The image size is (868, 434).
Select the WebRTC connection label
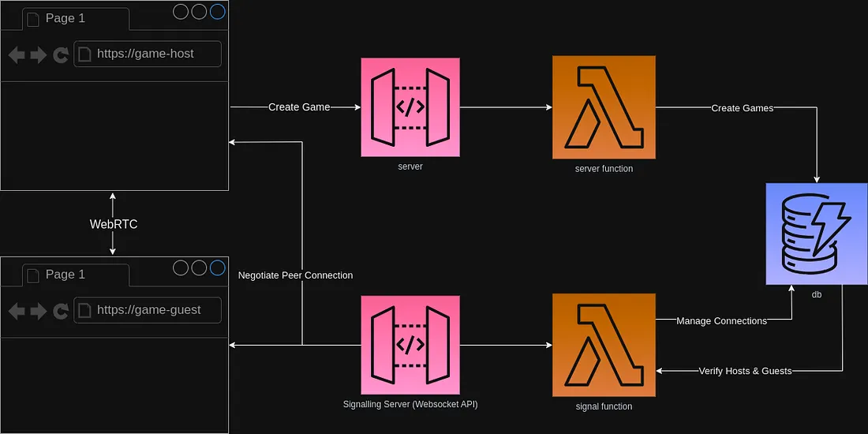click(x=114, y=224)
